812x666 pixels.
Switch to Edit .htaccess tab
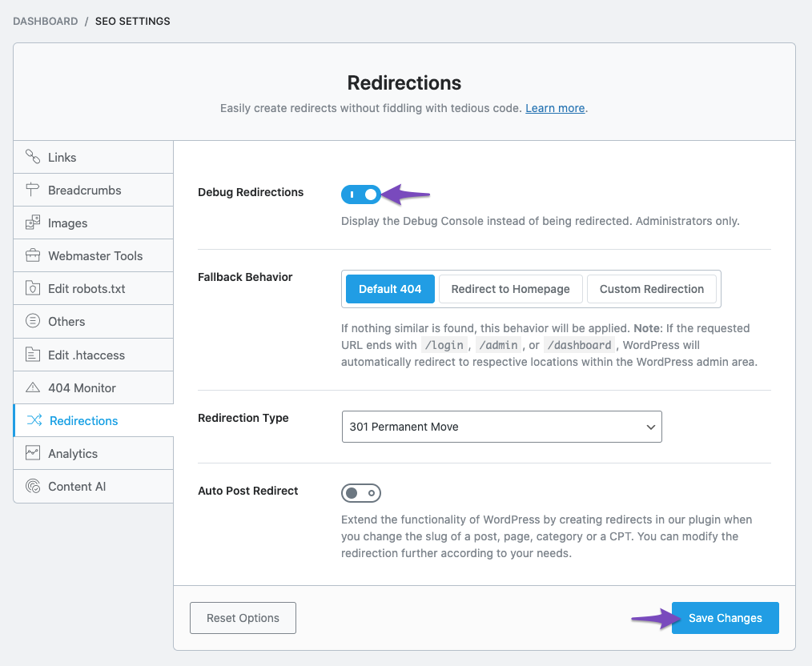point(86,355)
